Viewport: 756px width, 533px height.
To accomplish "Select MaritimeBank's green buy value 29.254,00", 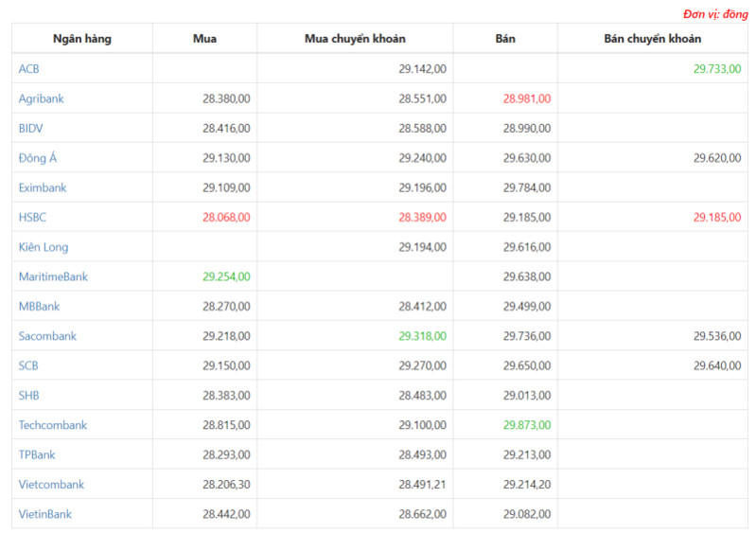I will pyautogui.click(x=226, y=276).
